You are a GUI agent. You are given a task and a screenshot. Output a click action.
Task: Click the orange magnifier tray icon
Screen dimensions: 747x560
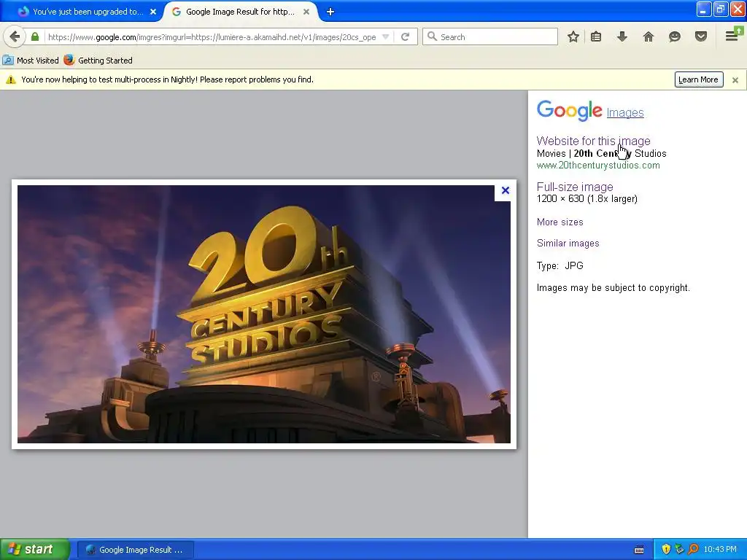693,549
